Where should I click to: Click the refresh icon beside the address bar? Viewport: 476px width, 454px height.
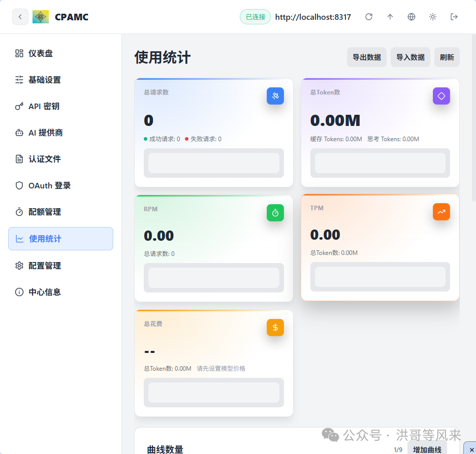tap(369, 17)
